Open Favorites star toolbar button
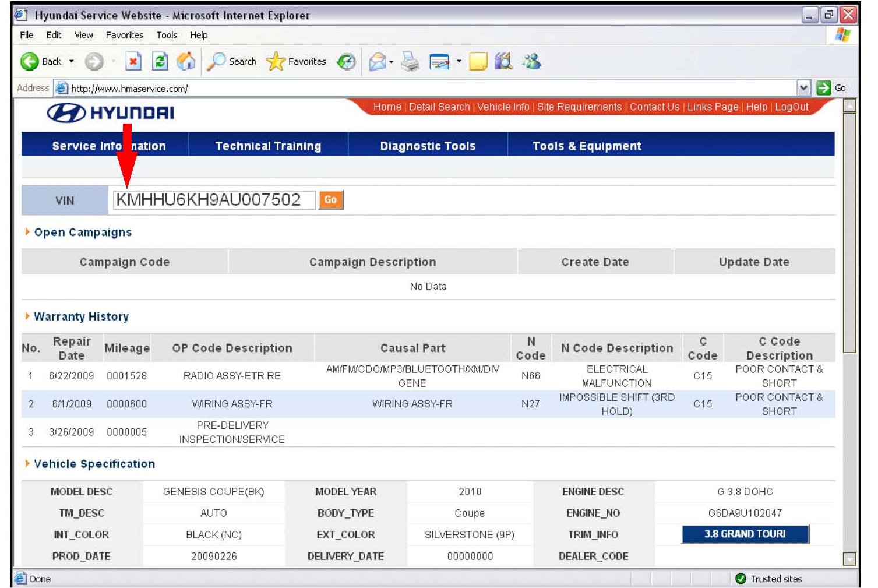This screenshot has width=878, height=588. tap(296, 61)
